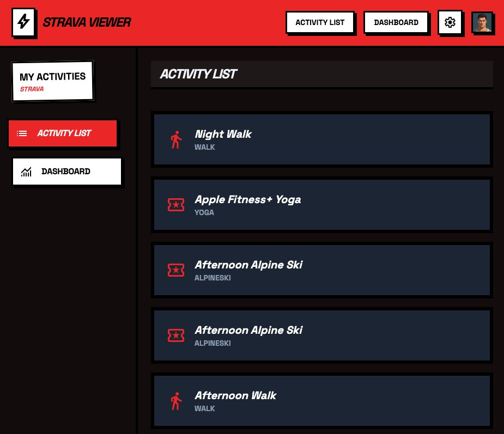The width and height of the screenshot is (504, 434).
Task: Select Activity List in the sidebar
Action: (63, 133)
